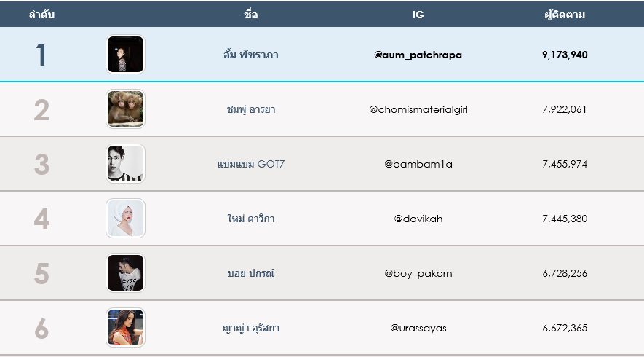The image size is (644, 357).
Task: Follow the @boy_pakorn handle link
Action: 418,273
